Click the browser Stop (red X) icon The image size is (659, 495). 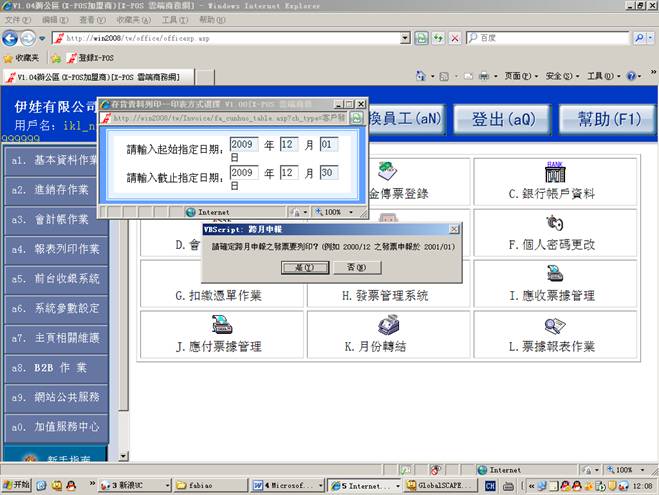point(455,38)
